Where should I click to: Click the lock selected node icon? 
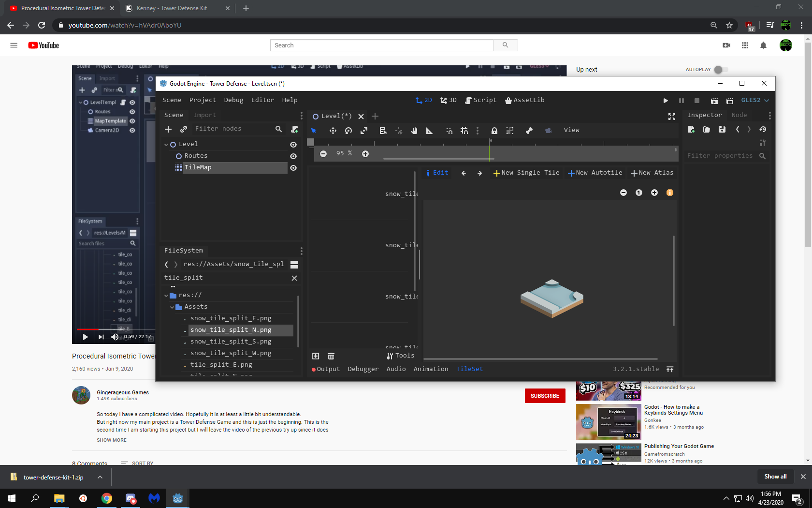pos(494,130)
